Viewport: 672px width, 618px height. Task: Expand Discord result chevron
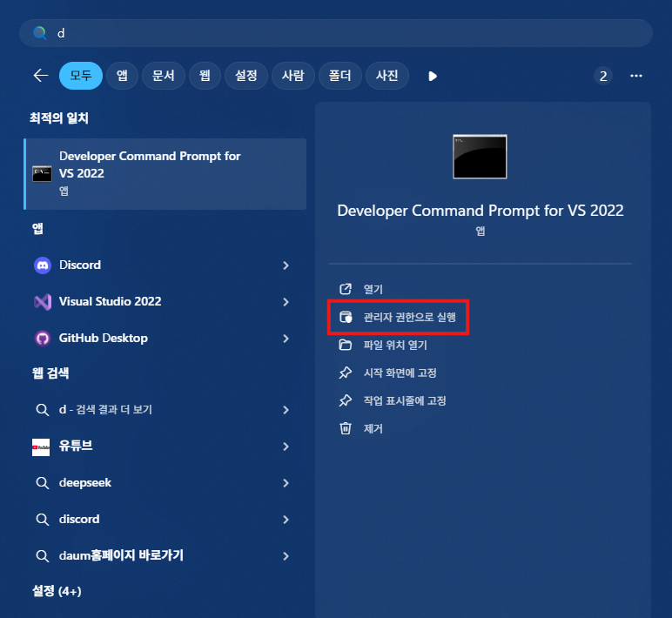pyautogui.click(x=286, y=265)
